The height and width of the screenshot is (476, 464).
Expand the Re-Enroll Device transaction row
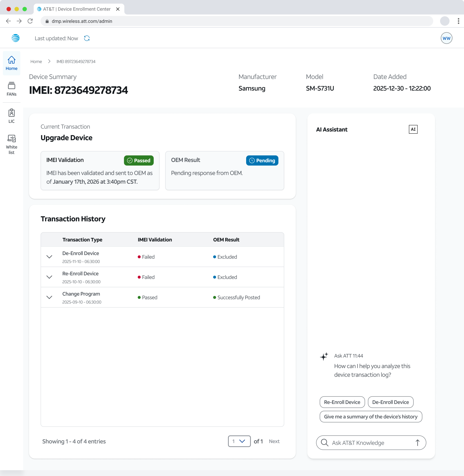pos(49,277)
